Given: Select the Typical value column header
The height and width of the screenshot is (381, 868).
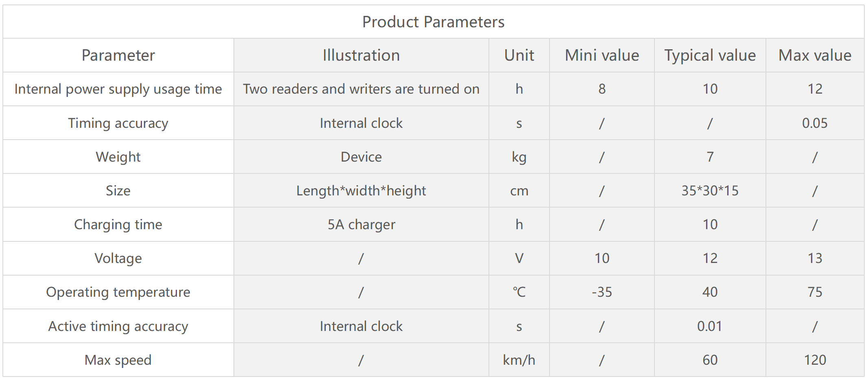Looking at the screenshot, I should pos(710,55).
